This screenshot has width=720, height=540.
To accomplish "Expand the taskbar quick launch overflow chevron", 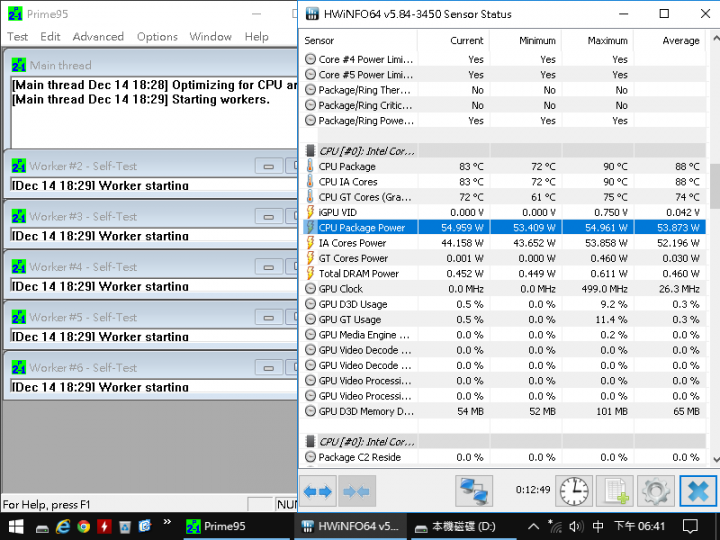I will tap(167, 522).
